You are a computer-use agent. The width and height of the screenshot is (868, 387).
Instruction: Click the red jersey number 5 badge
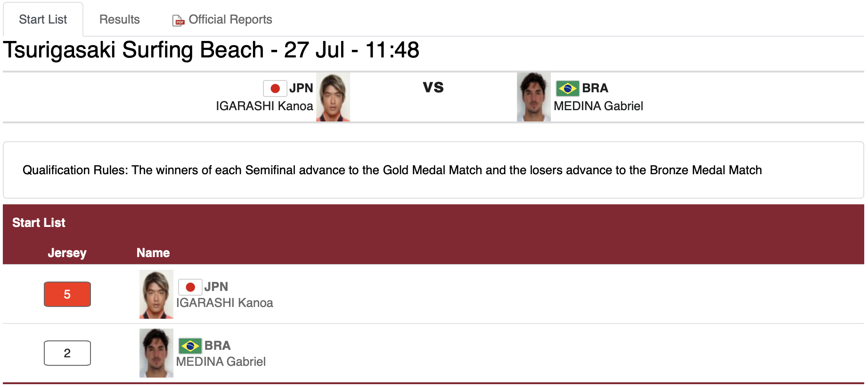(x=67, y=294)
